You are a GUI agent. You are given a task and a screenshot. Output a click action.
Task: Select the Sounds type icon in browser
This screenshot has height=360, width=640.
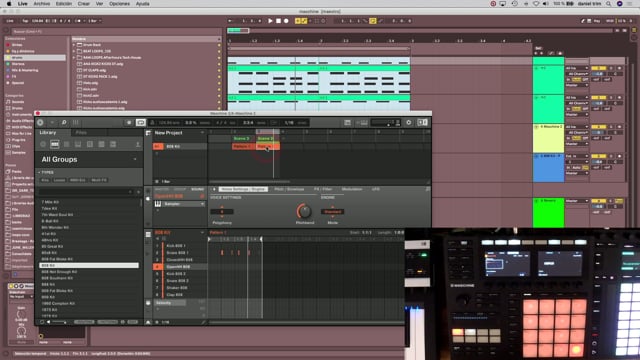pyautogui.click(x=67, y=144)
